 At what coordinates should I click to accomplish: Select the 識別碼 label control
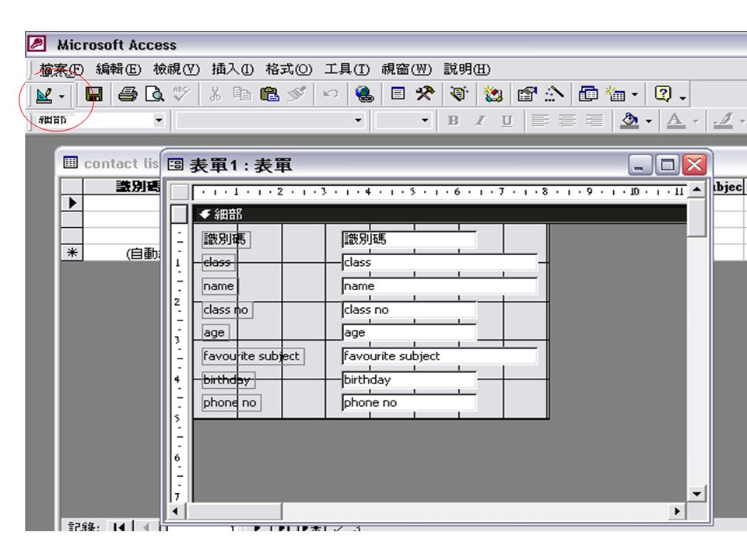pyautogui.click(x=226, y=239)
